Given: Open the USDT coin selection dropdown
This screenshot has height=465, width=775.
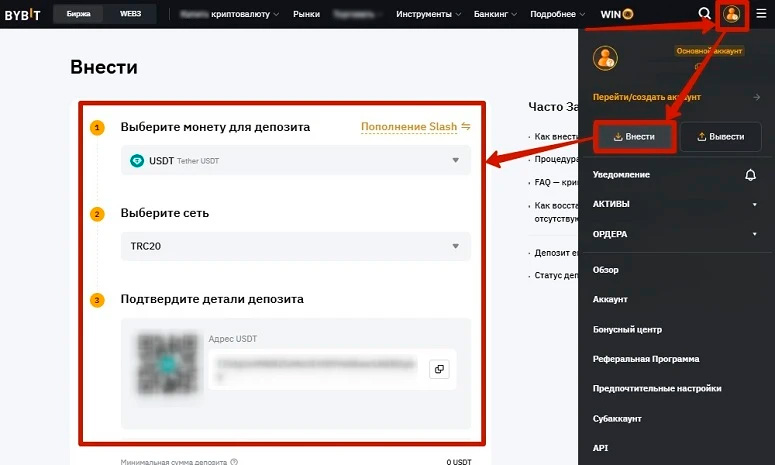Looking at the screenshot, I should pyautogui.click(x=295, y=160).
